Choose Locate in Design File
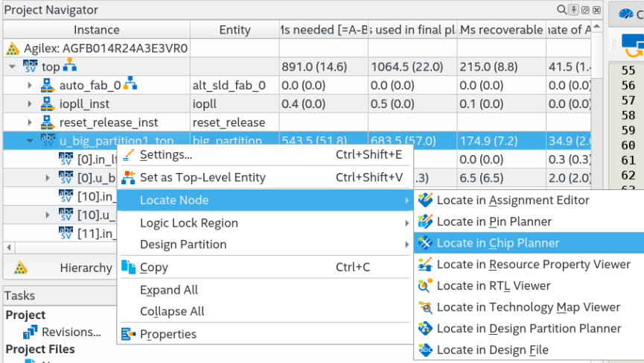The width and height of the screenshot is (644, 363). coord(529,350)
